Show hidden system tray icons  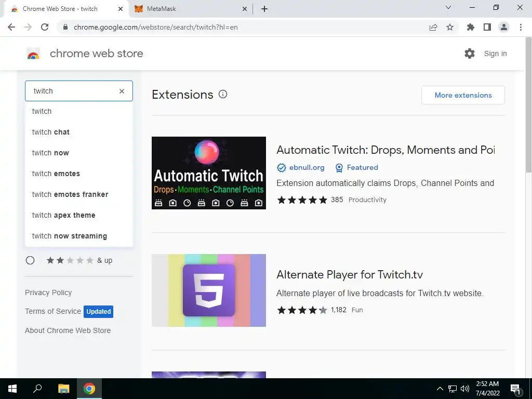pyautogui.click(x=440, y=389)
